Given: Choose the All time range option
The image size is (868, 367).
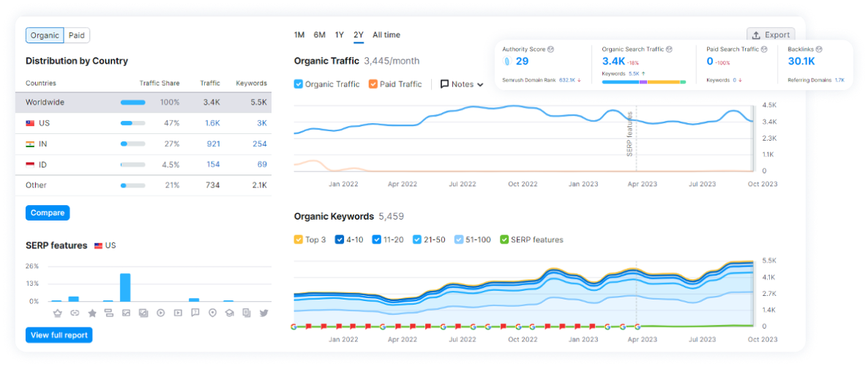Looking at the screenshot, I should 386,35.
